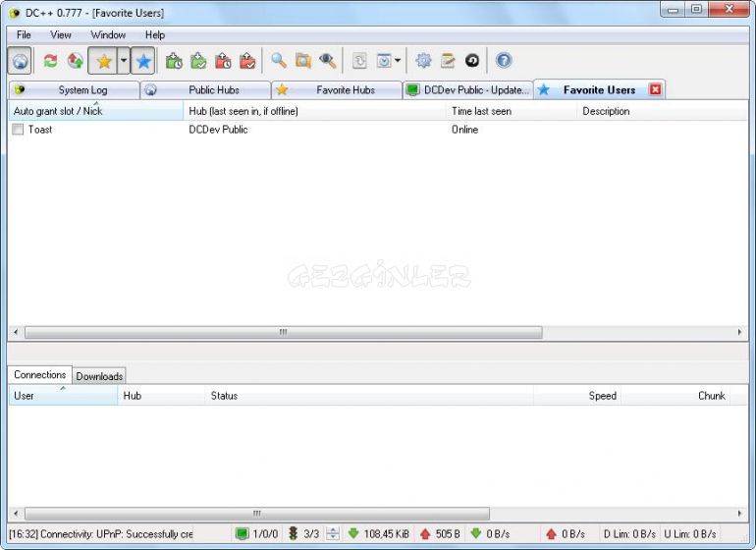Switch to the Connections tab
The image size is (756, 550).
(39, 375)
